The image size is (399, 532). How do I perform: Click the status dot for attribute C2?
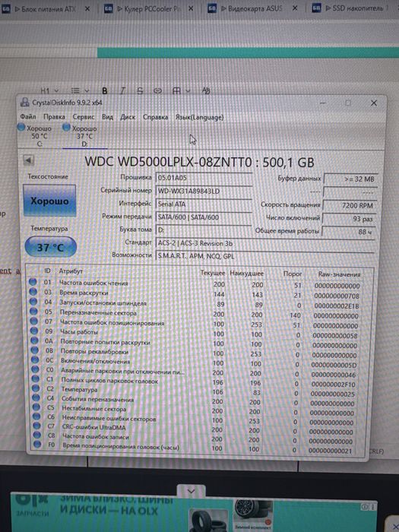36,388
